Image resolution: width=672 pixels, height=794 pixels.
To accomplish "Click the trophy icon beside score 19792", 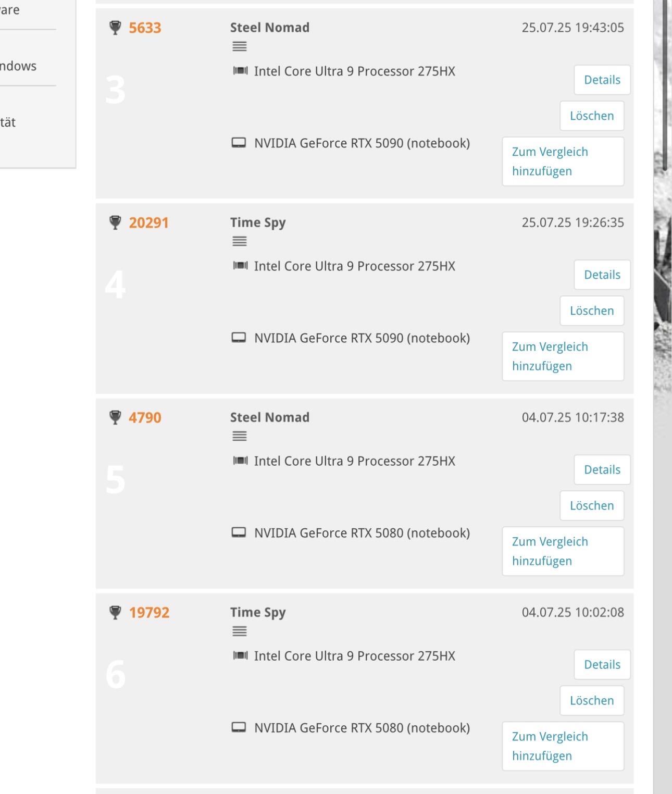I will point(115,612).
